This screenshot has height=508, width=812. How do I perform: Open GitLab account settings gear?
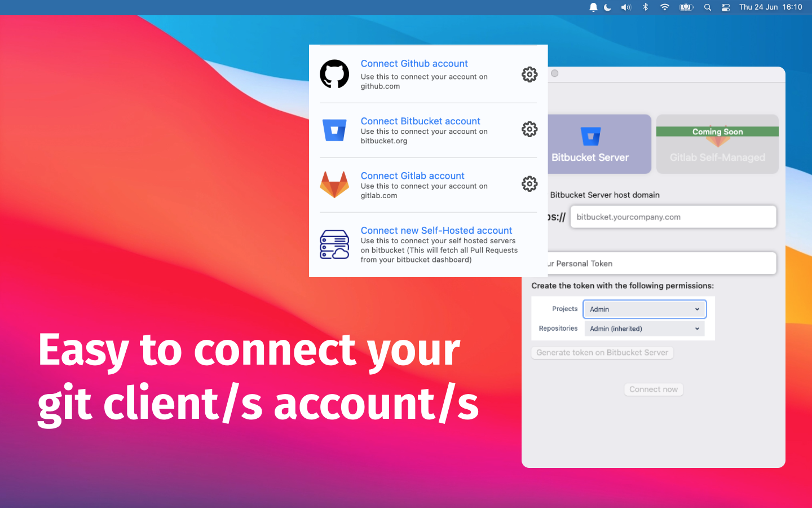click(529, 183)
